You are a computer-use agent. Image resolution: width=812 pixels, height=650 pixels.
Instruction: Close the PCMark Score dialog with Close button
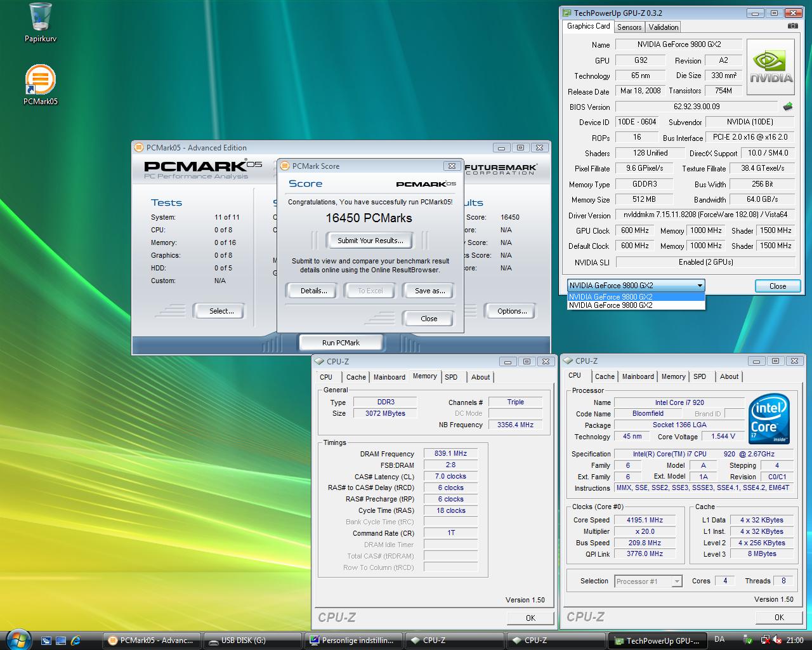click(x=429, y=319)
